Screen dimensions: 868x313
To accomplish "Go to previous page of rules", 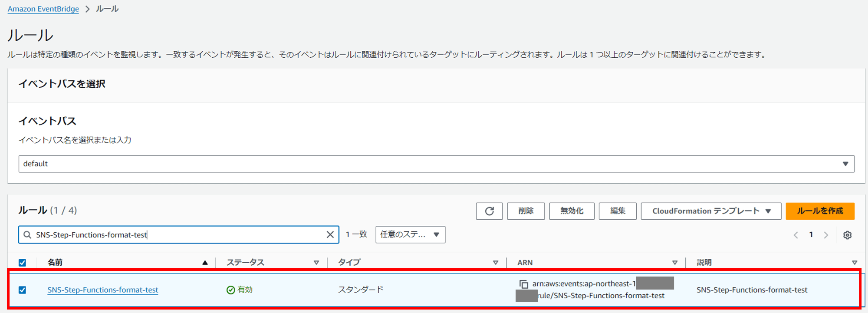I will (796, 235).
